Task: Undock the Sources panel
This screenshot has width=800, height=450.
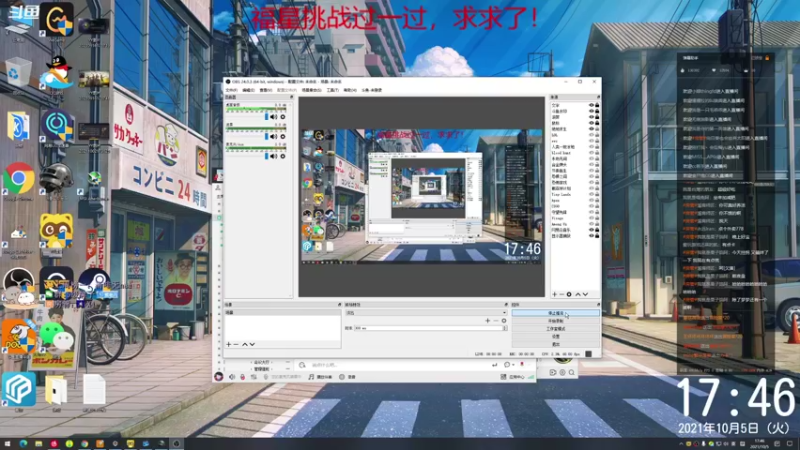Action: click(598, 97)
